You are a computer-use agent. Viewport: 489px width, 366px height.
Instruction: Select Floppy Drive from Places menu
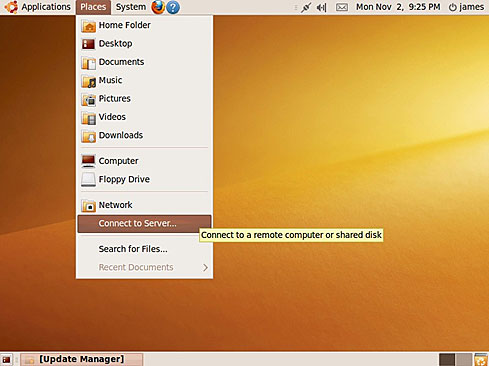144,179
